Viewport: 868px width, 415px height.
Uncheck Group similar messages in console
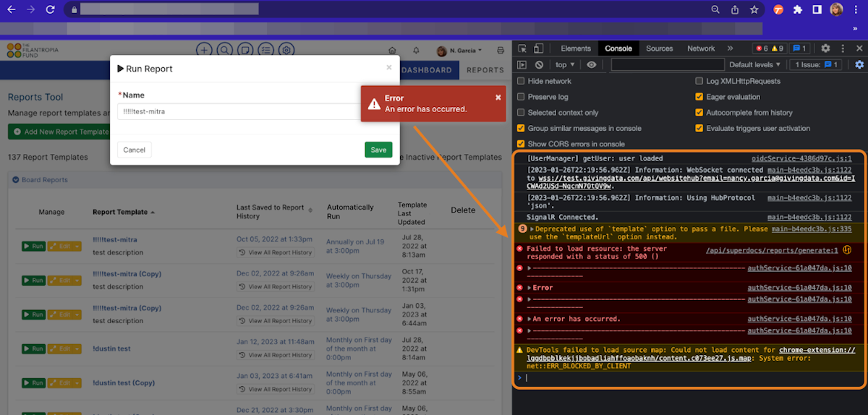tap(521, 128)
